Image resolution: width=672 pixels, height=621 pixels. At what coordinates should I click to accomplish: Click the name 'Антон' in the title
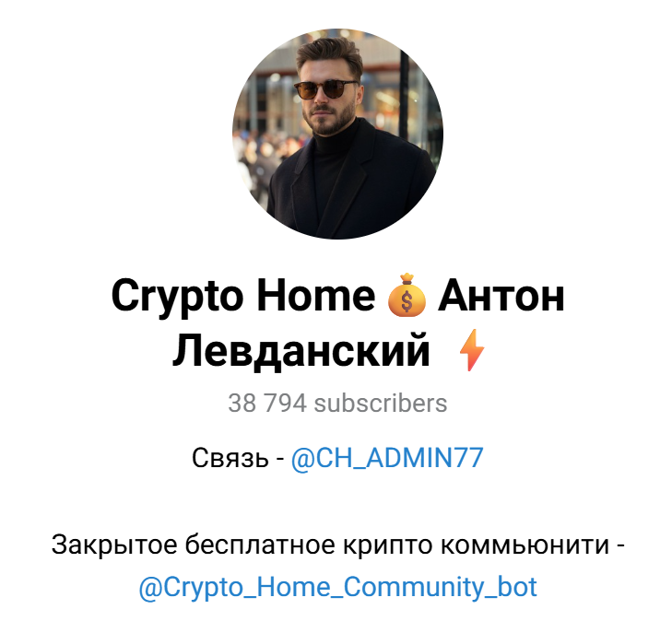tap(501, 297)
